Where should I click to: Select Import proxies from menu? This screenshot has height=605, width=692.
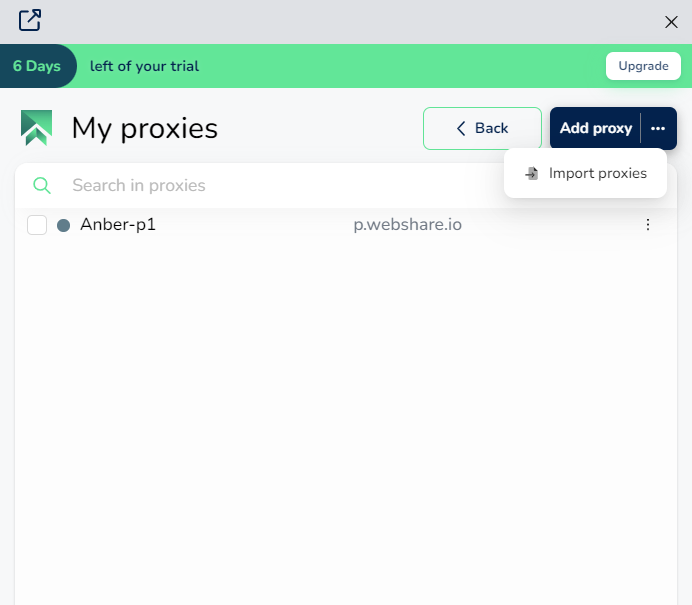pos(585,173)
